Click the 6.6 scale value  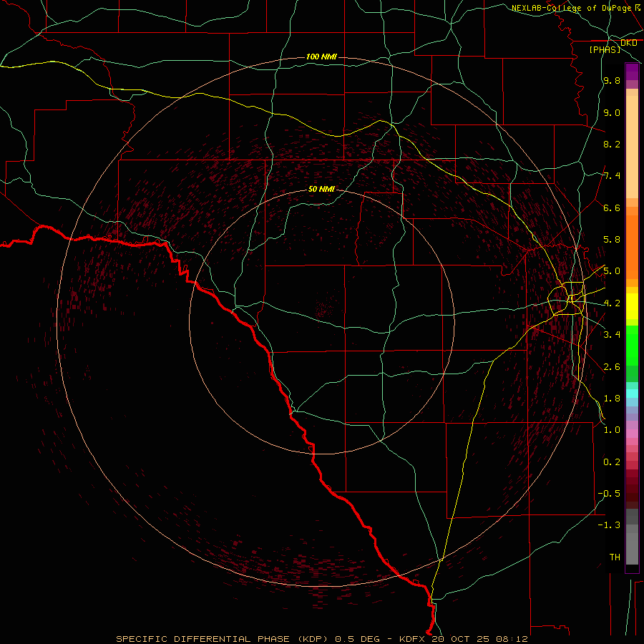coord(612,208)
